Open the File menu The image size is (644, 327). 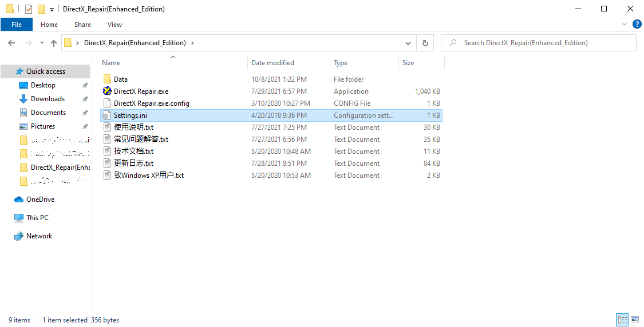click(17, 25)
